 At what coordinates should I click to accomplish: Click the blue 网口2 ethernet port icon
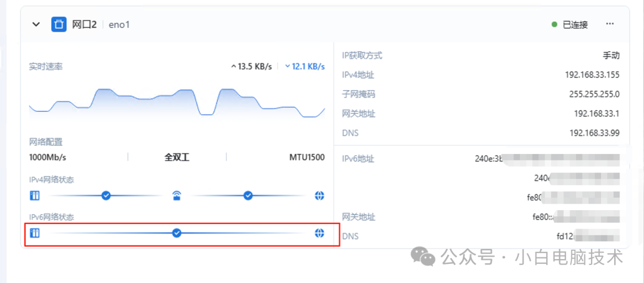tap(58, 24)
